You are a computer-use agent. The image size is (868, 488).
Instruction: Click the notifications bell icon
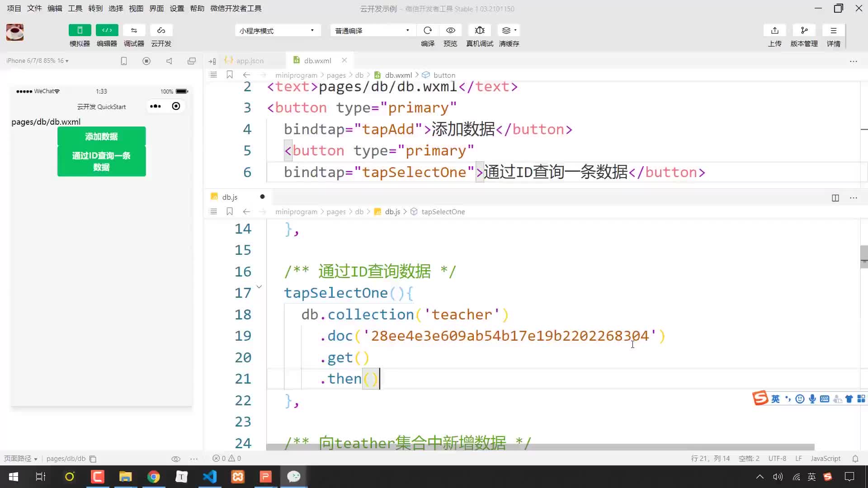[x=855, y=459]
